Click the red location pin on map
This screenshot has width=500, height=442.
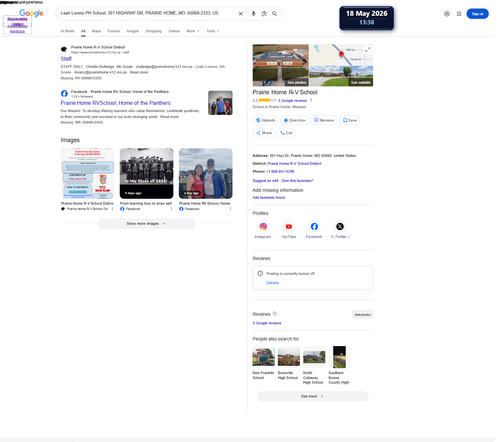click(x=341, y=54)
